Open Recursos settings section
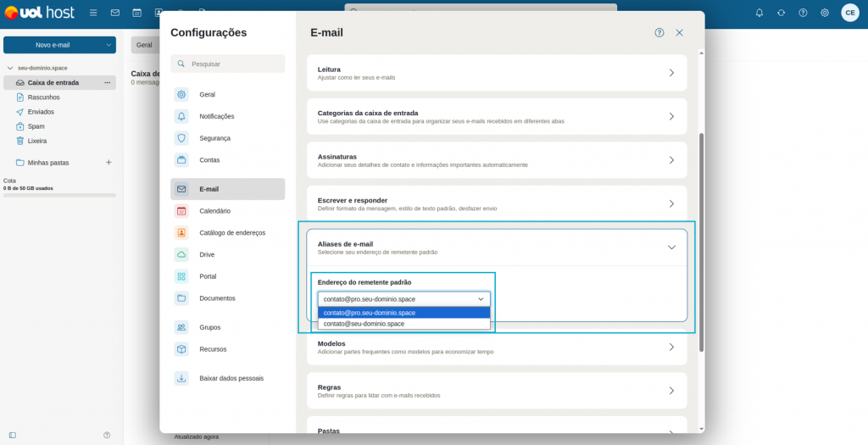 [227, 349]
